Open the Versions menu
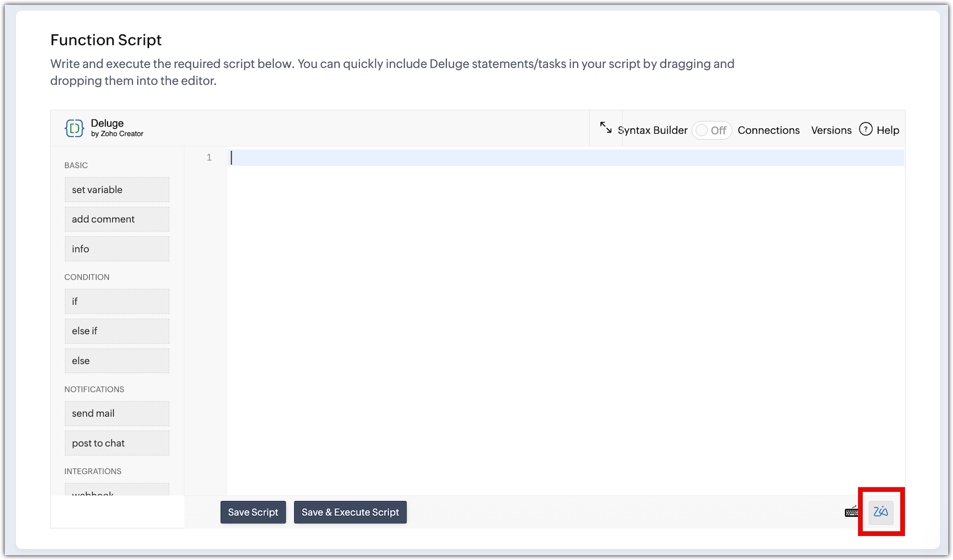 coord(831,130)
